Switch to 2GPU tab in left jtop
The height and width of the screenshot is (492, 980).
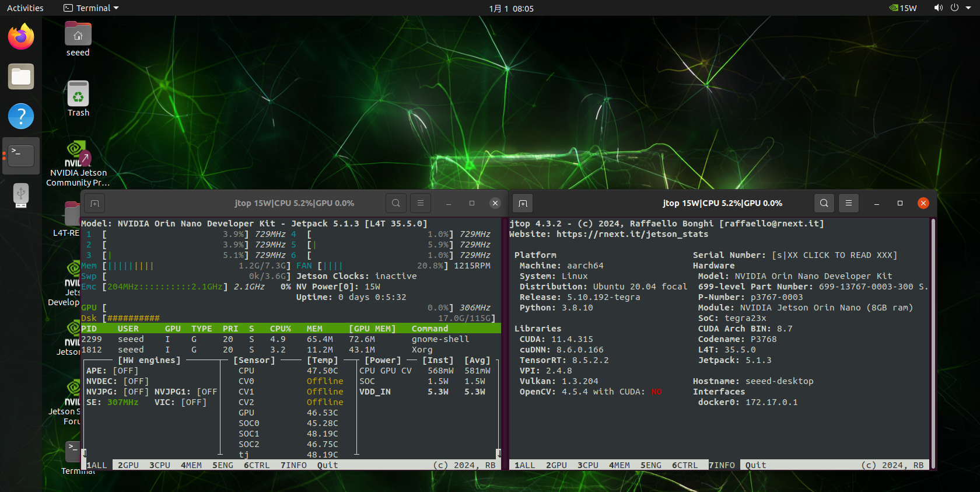128,465
